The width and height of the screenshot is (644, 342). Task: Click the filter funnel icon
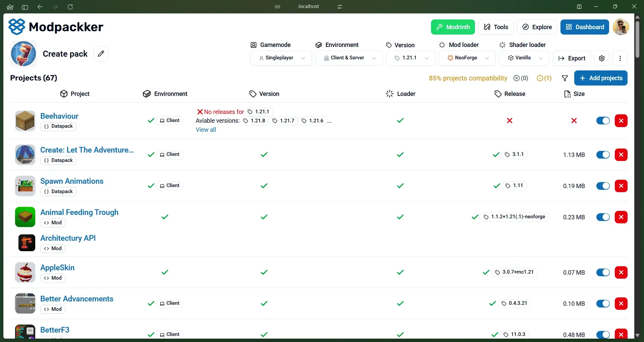point(565,78)
